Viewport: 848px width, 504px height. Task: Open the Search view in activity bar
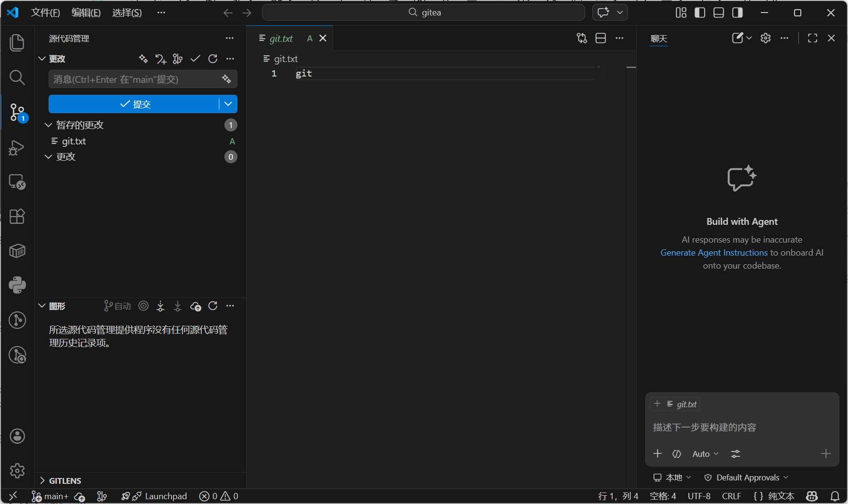(17, 77)
